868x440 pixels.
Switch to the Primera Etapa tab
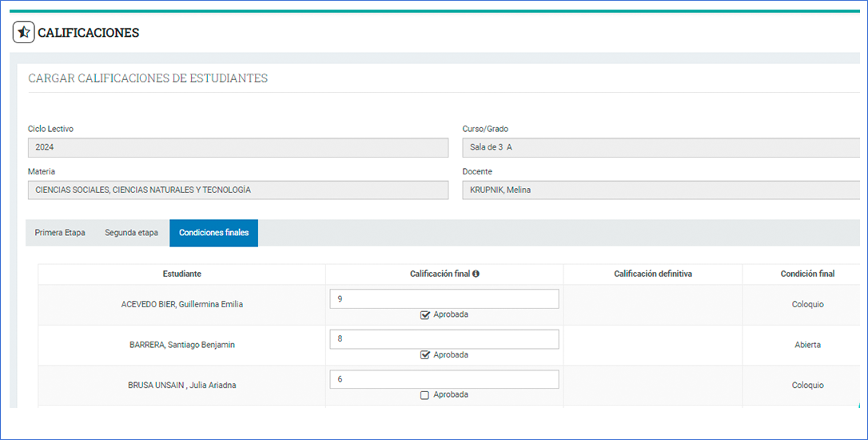(x=60, y=233)
